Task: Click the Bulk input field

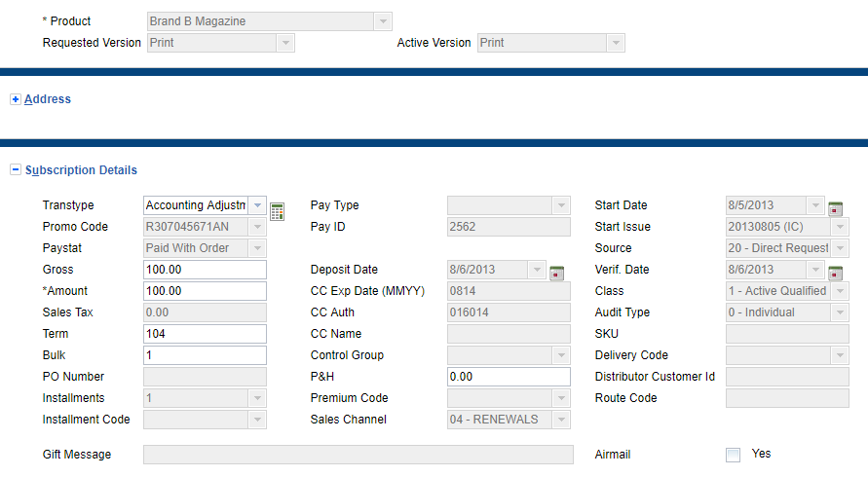Action: click(x=205, y=355)
